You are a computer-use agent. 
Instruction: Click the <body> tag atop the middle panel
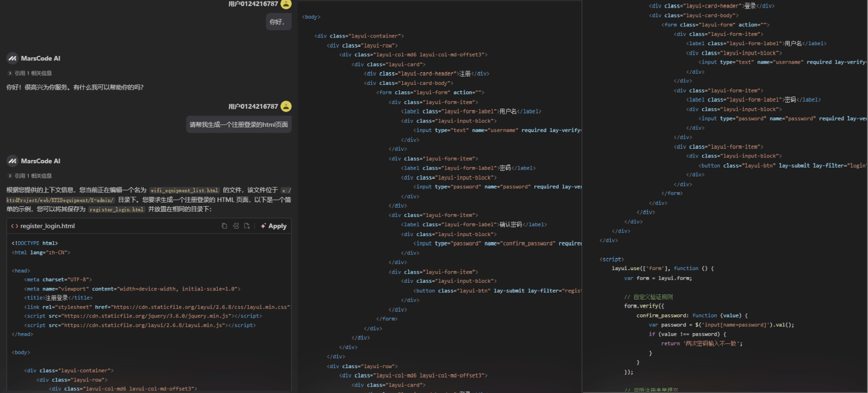[x=311, y=17]
